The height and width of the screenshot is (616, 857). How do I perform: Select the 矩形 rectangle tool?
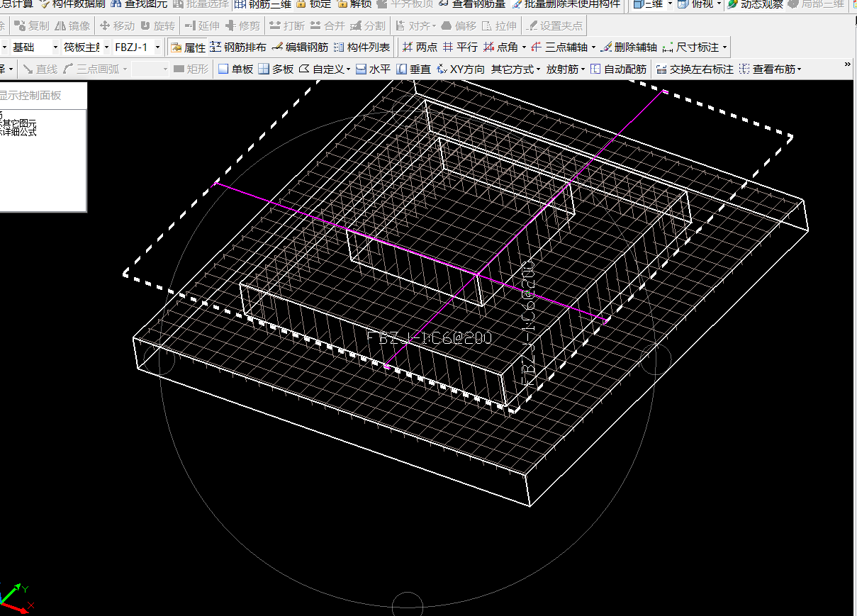pos(191,69)
